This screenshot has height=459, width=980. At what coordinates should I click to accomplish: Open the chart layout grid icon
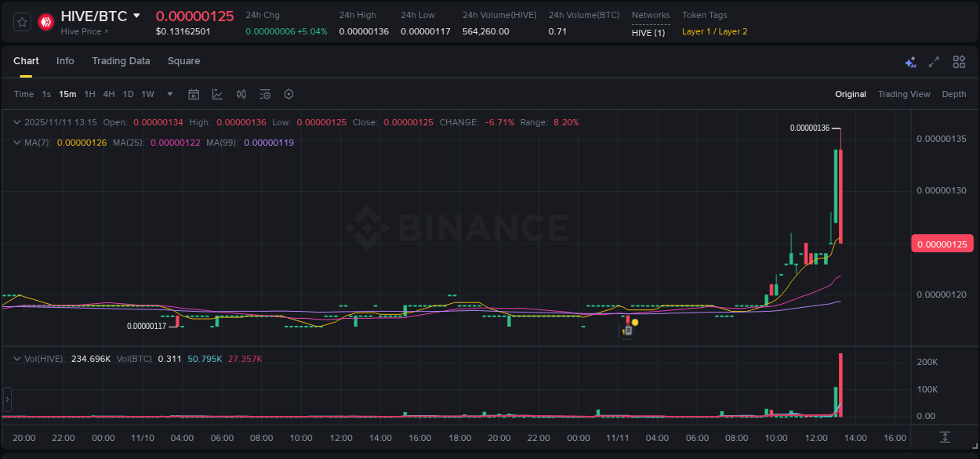click(x=958, y=61)
